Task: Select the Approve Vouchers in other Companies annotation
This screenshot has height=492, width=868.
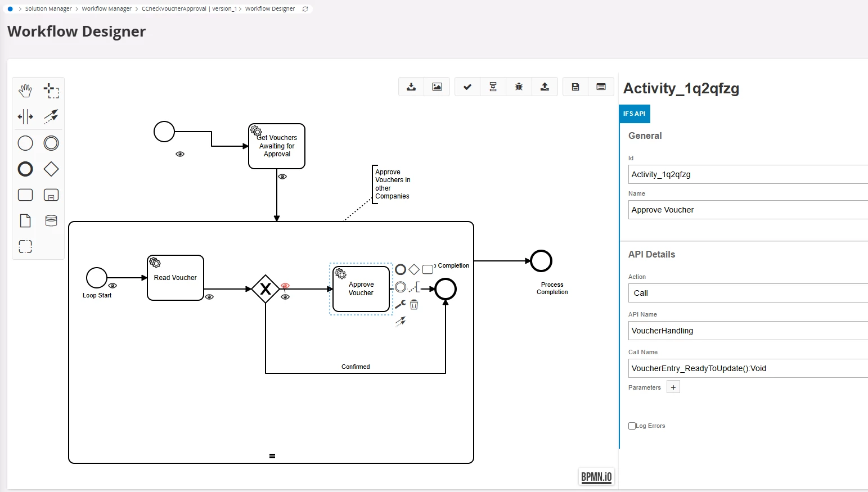Action: [392, 184]
